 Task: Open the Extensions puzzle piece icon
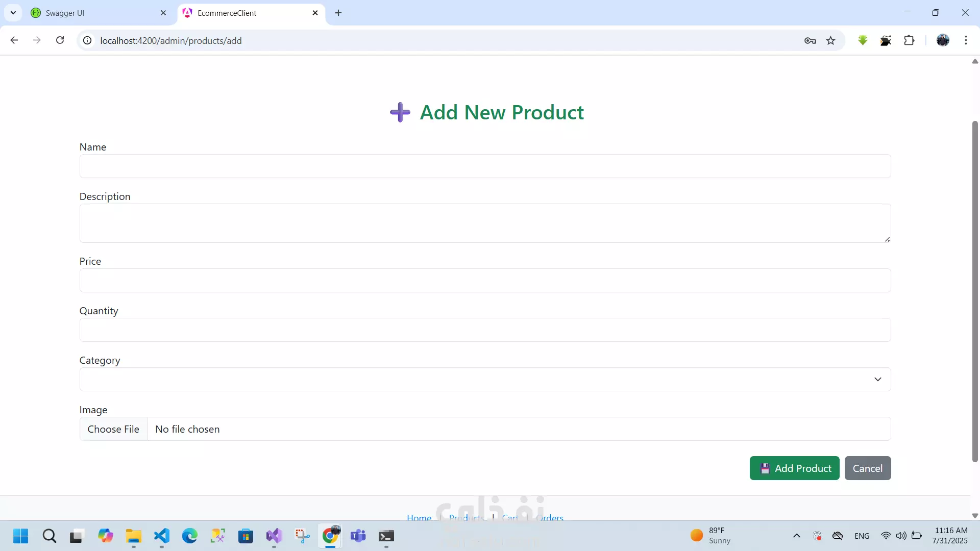tap(909, 40)
